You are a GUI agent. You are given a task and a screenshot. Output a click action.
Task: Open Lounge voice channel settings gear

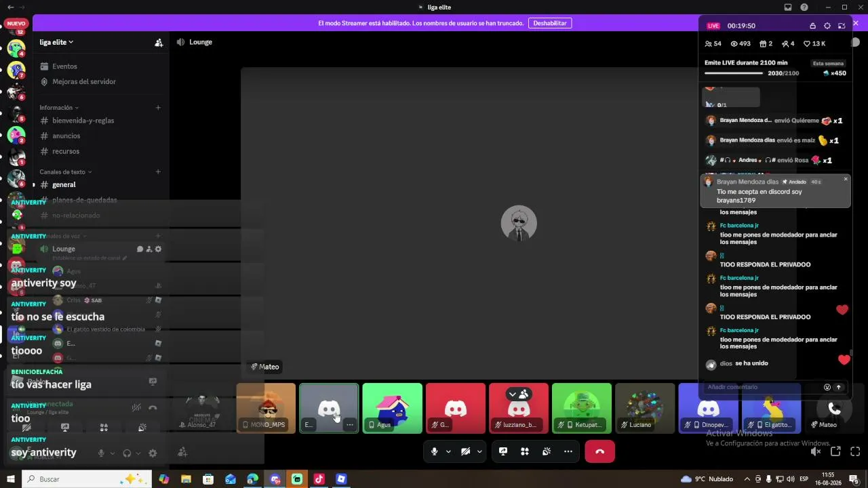(159, 249)
